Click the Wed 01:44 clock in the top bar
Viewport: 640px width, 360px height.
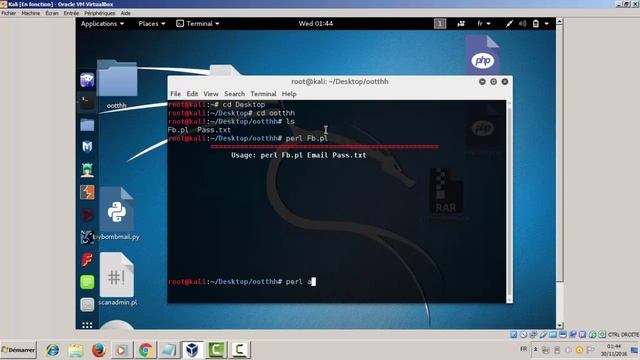coord(316,24)
